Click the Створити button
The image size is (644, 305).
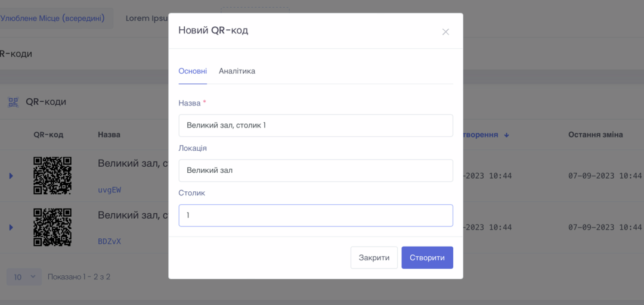[x=427, y=258]
